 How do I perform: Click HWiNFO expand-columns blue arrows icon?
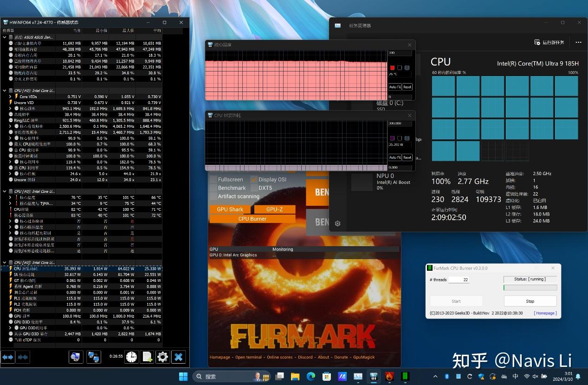(8, 357)
